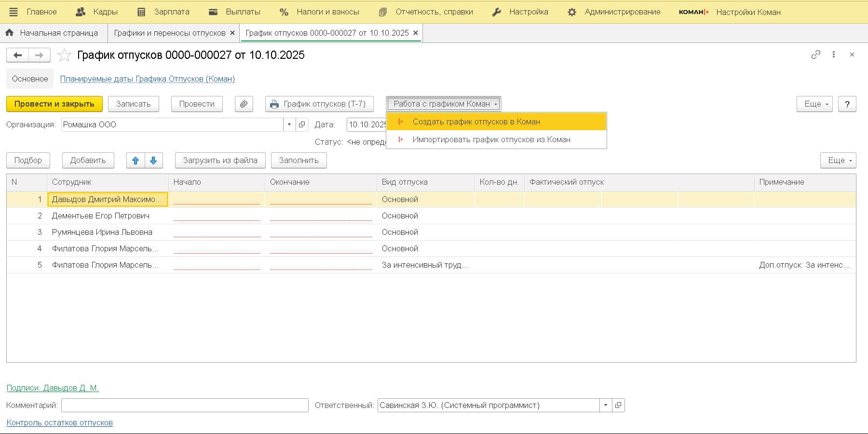Expand the Организация dropdown list
The height and width of the screenshot is (434, 868).
pyautogui.click(x=289, y=124)
